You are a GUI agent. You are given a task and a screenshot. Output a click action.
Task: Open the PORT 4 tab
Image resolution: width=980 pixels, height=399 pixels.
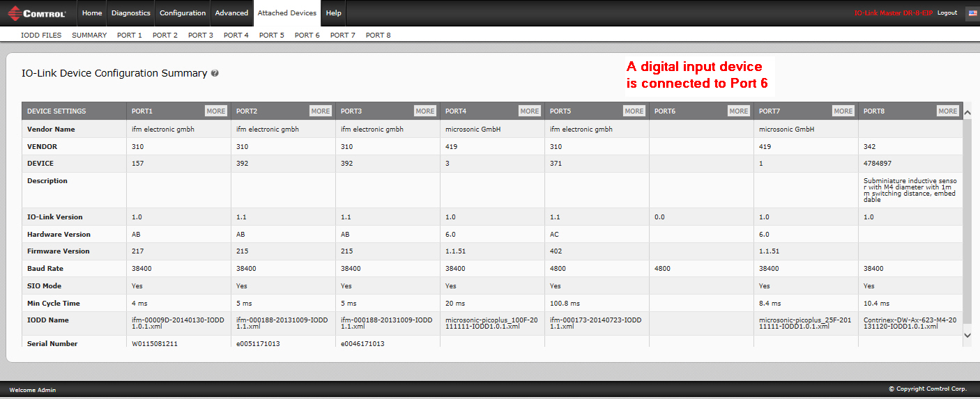coord(236,35)
